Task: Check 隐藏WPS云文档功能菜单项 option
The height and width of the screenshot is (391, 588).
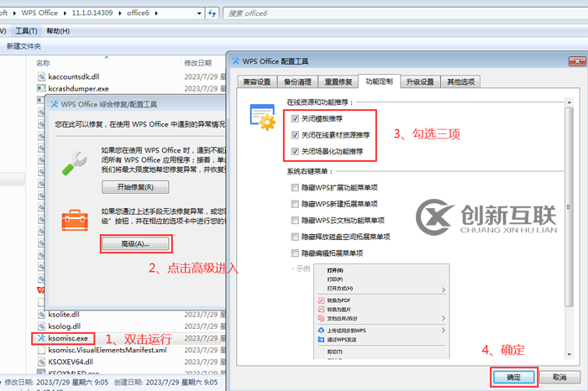Action: click(x=295, y=220)
